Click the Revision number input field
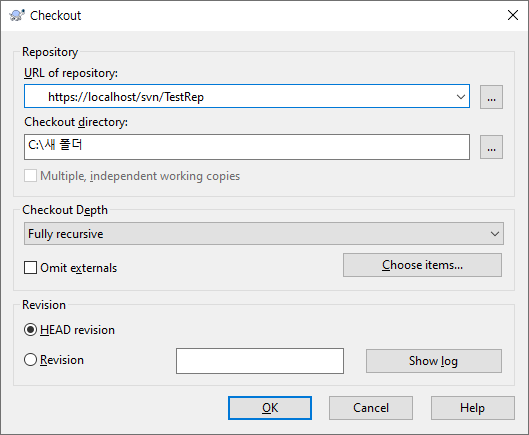The image size is (529, 435). point(260,361)
